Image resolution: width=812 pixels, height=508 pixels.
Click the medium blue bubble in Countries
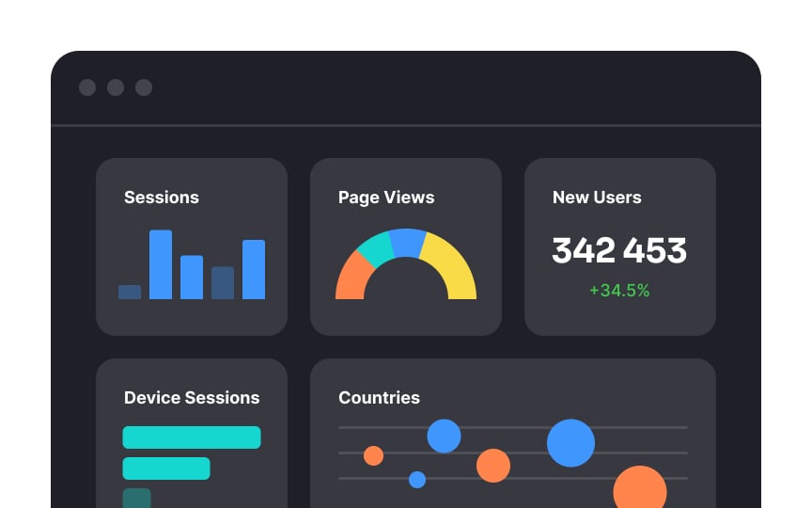(x=444, y=436)
